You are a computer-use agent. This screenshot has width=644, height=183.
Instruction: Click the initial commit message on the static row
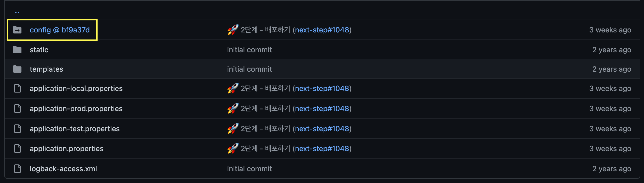[249, 49]
